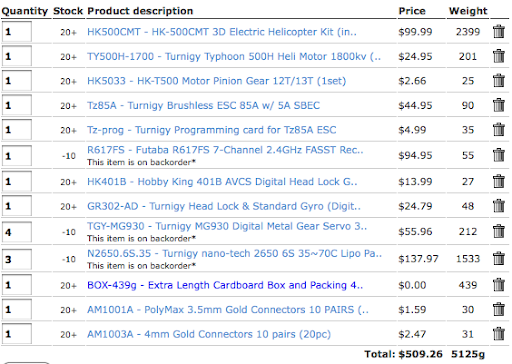Focus quantity box for HK500CMT helicopter kit
The width and height of the screenshot is (512, 364).
point(17,32)
